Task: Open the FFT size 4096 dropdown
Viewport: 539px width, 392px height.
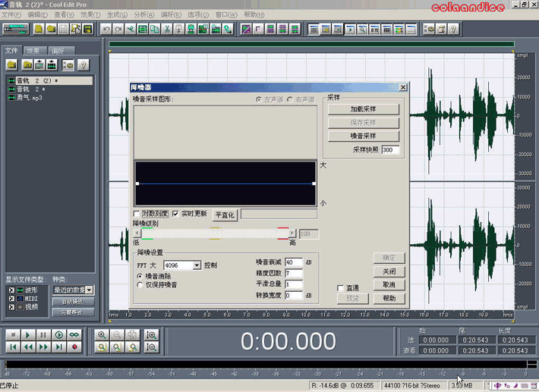Action: (x=197, y=265)
